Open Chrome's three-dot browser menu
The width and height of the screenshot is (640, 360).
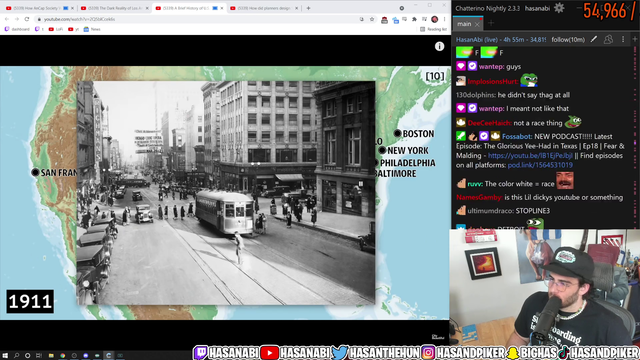coord(444,19)
